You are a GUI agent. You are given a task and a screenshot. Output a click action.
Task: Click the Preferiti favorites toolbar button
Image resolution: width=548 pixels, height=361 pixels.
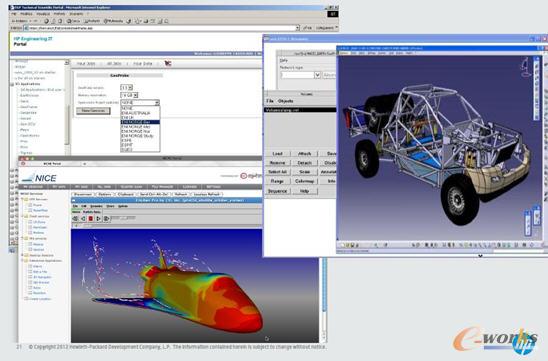[92, 21]
